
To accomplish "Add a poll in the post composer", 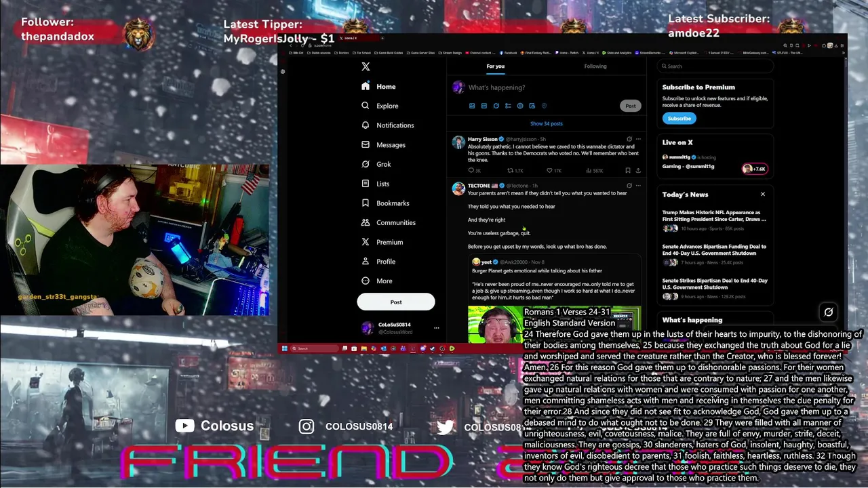I will (x=508, y=106).
